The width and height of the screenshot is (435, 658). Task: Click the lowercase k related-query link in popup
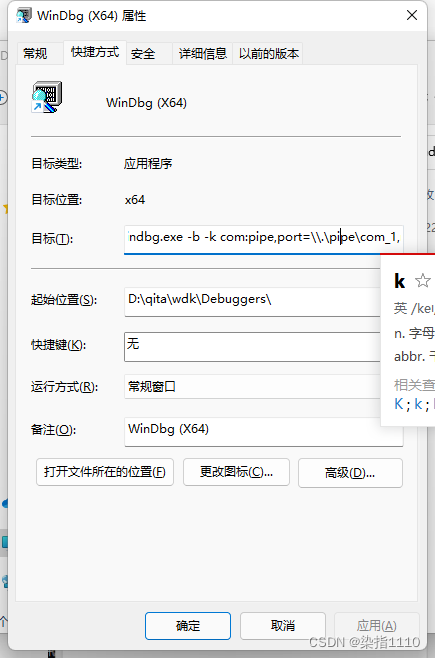(418, 404)
